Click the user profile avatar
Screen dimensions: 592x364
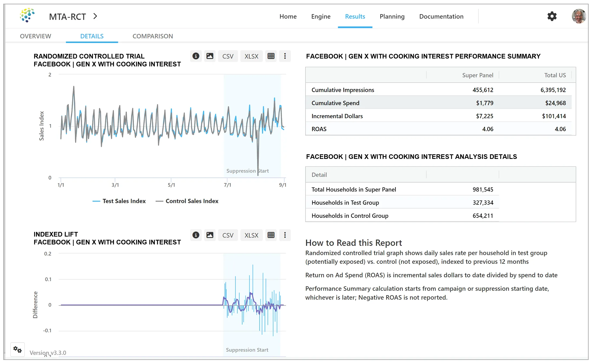pyautogui.click(x=579, y=16)
